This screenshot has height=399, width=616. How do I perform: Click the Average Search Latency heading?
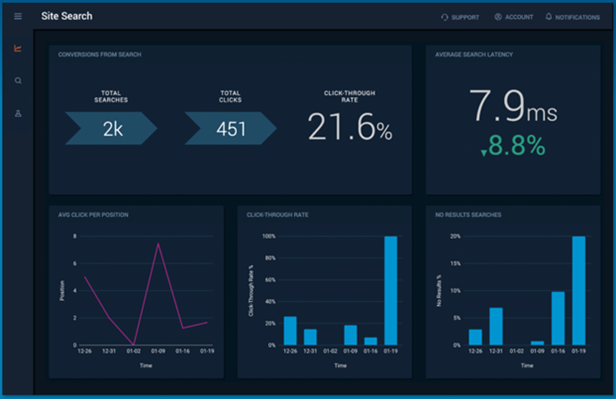point(474,55)
